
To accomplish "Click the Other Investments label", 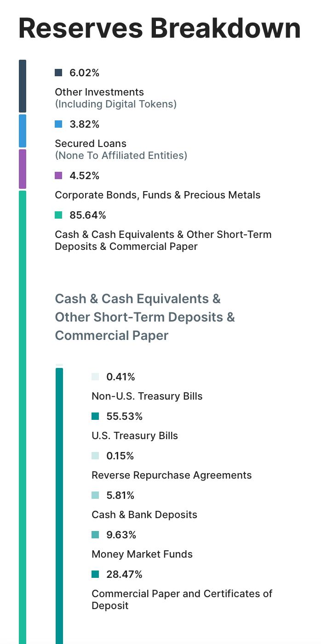I will pos(99,92).
